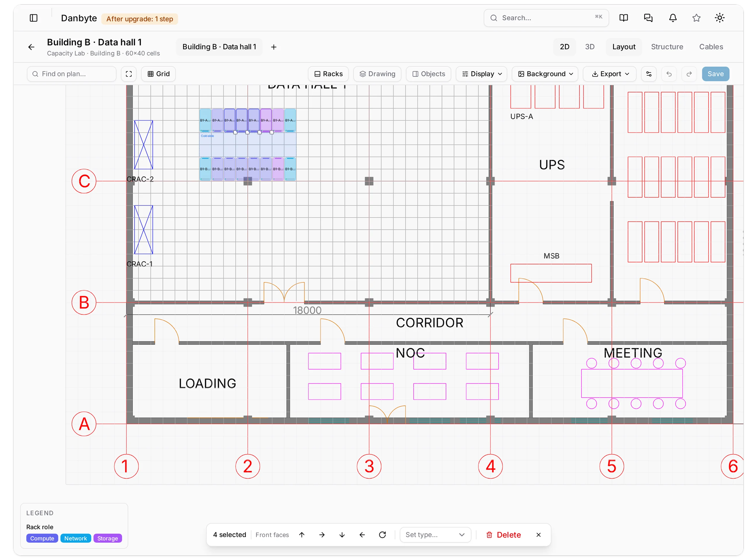Screen dimensions: 748x560
Task: Set front faces right arrow
Action: point(322,534)
